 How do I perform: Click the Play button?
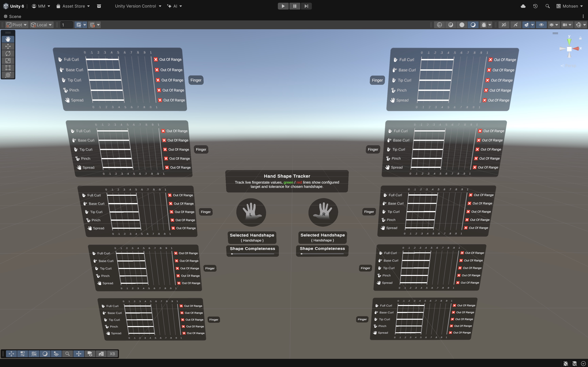[283, 6]
